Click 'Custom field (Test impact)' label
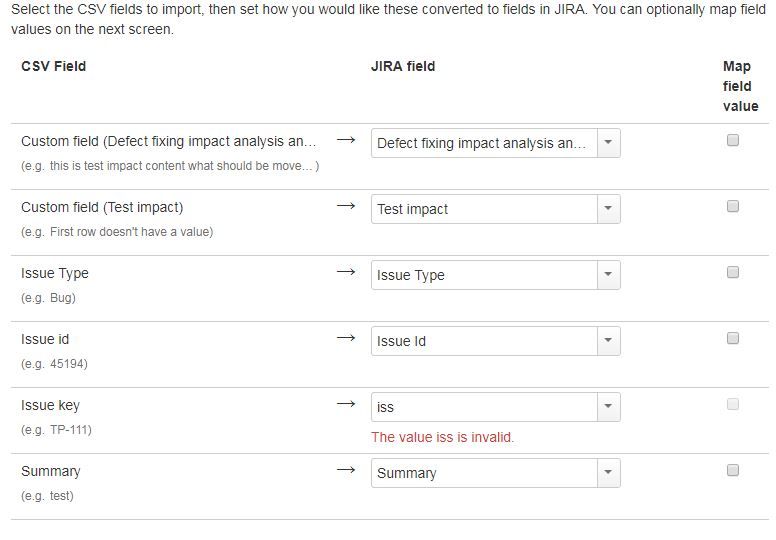The height and width of the screenshot is (540, 776). (102, 207)
